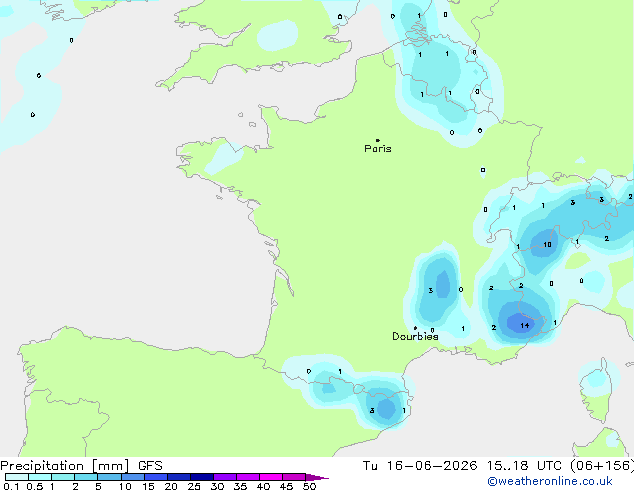Pick the 40–45 mm magenta legend swatch
This screenshot has width=634, height=490.
[x=271, y=477]
